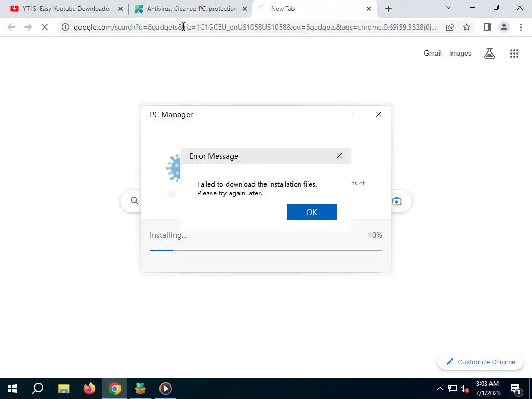This screenshot has width=532, height=399.
Task: Click the Installing... status text
Action: pos(168,235)
